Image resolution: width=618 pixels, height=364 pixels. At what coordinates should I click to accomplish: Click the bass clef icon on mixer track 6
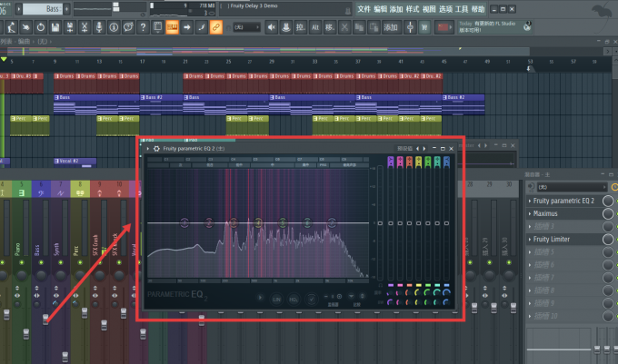[x=41, y=192]
